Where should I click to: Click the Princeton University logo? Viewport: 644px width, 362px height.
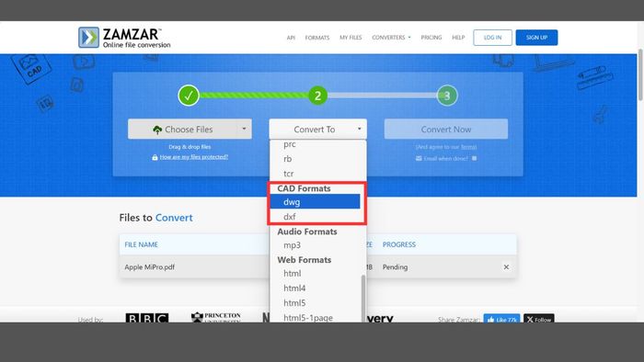215,317
